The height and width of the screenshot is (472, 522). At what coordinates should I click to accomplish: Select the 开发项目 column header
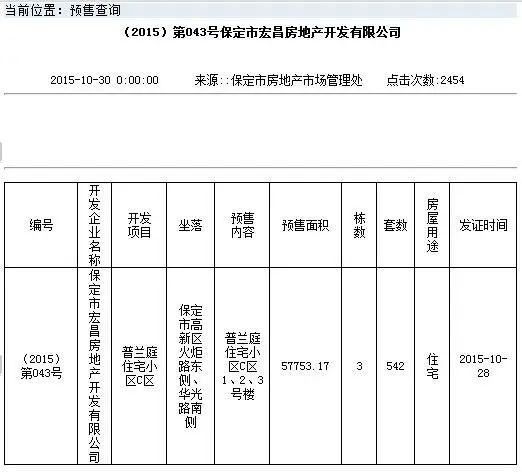point(139,225)
